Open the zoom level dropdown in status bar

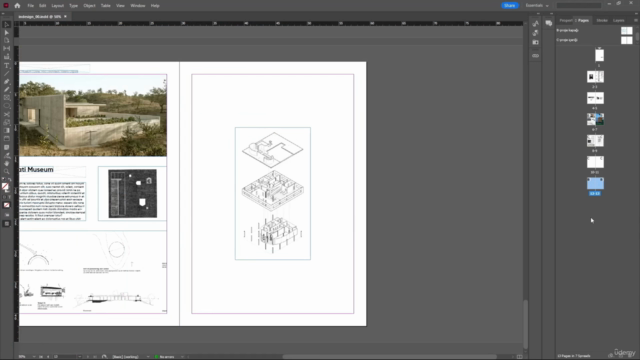coord(34,357)
